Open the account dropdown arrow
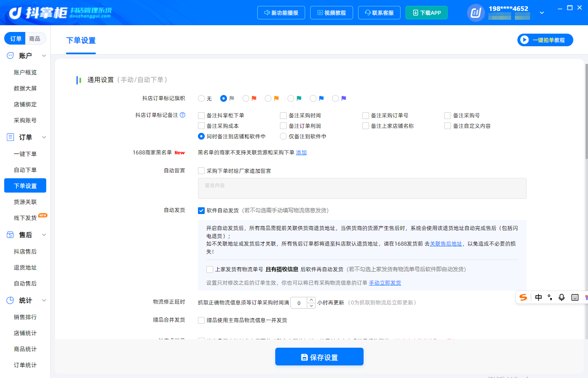The image size is (588, 378). [542, 13]
